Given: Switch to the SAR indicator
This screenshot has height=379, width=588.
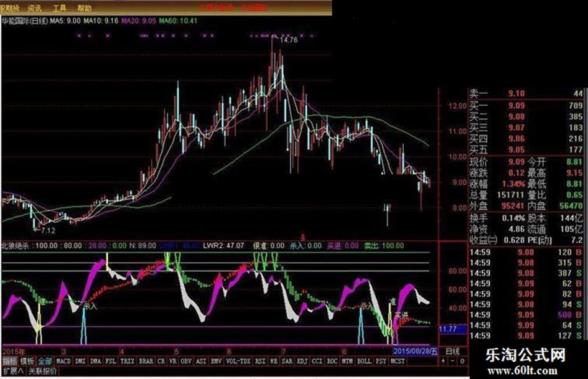Looking at the screenshot, I should tap(287, 361).
